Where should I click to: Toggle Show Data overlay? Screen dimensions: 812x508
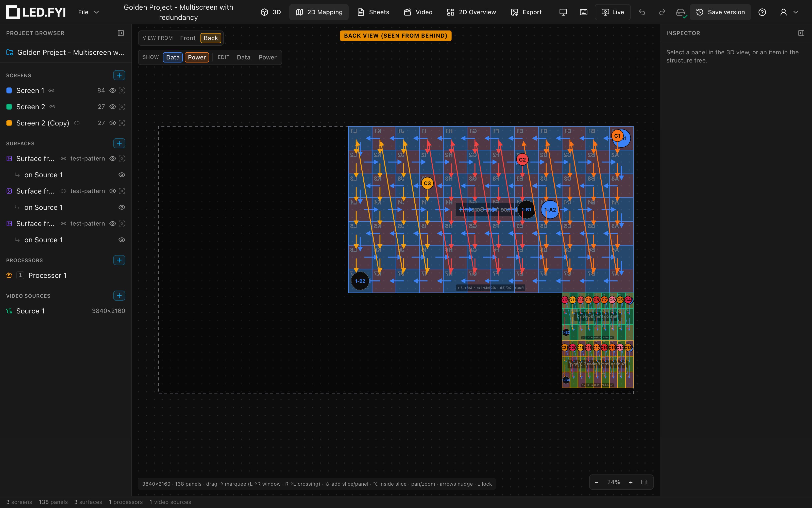(173, 57)
